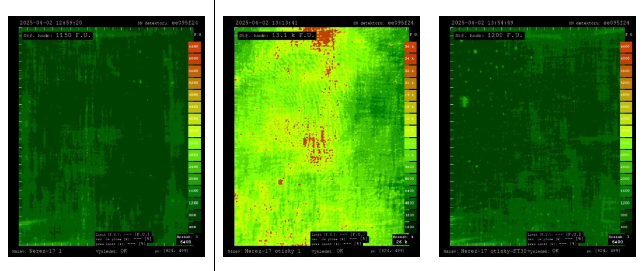Click the 6400 swatch in the left image scale
This screenshot has width=644, height=271.
pyautogui.click(x=195, y=46)
